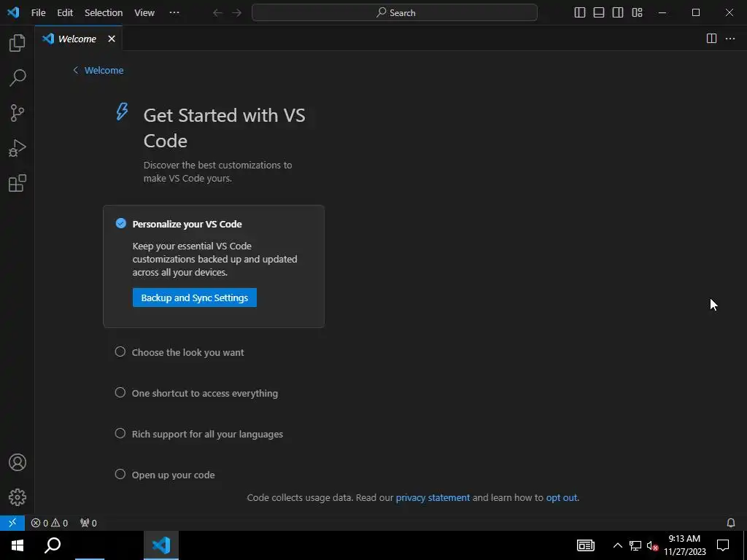Viewport: 747px width, 560px height.
Task: Select Open up your code step
Action: point(165,475)
